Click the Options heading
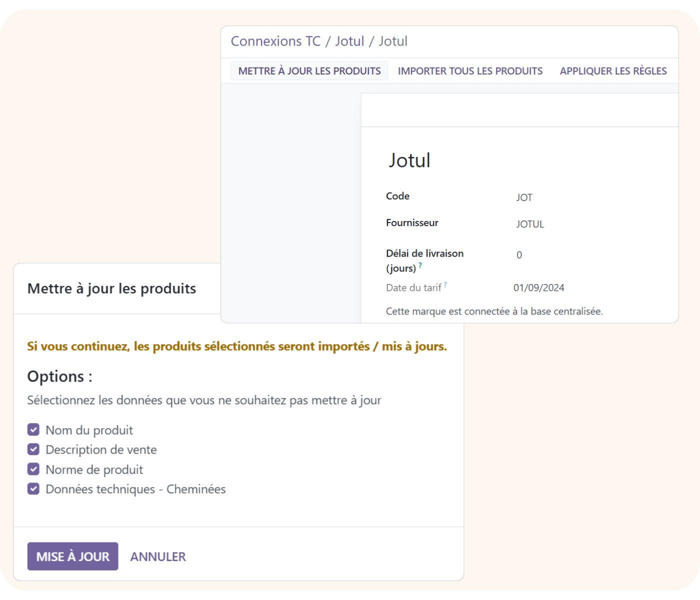 (x=59, y=376)
